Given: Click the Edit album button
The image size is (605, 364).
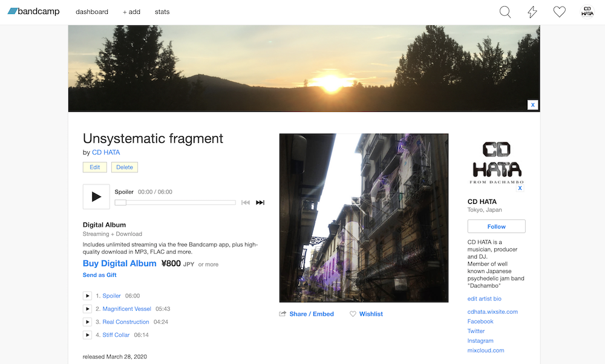Looking at the screenshot, I should 94,167.
